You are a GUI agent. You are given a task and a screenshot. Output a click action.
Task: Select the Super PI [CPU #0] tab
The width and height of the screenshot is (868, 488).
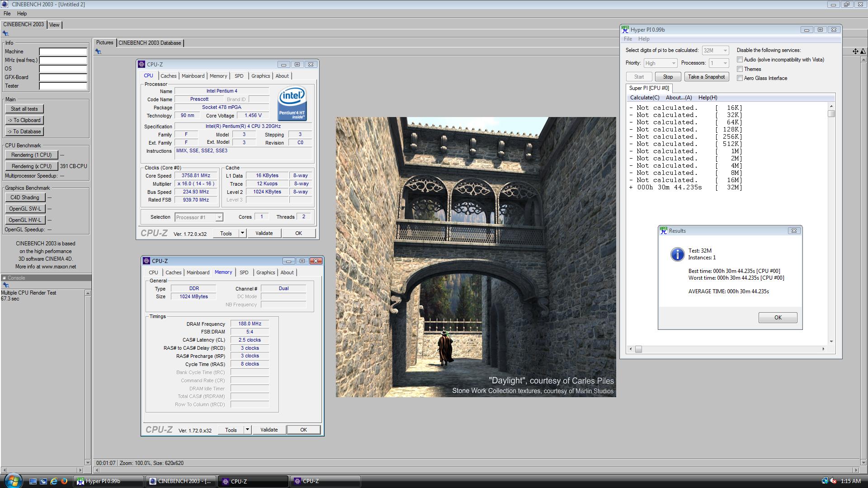tap(649, 88)
